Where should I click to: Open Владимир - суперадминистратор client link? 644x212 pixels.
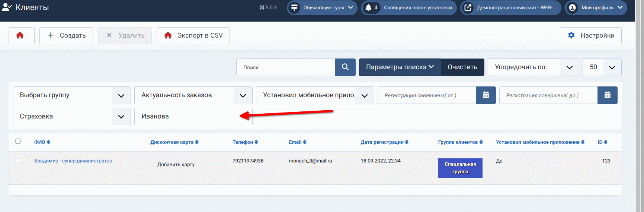[73, 161]
